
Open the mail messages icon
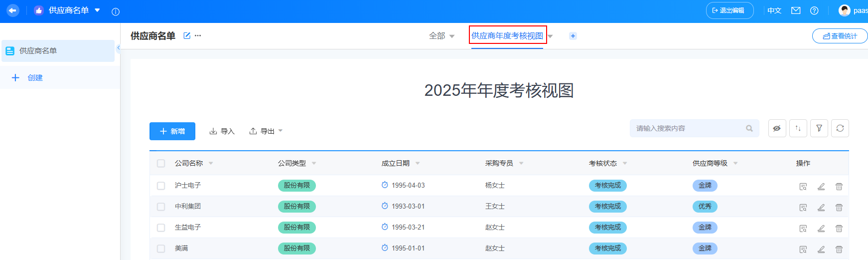click(x=796, y=10)
